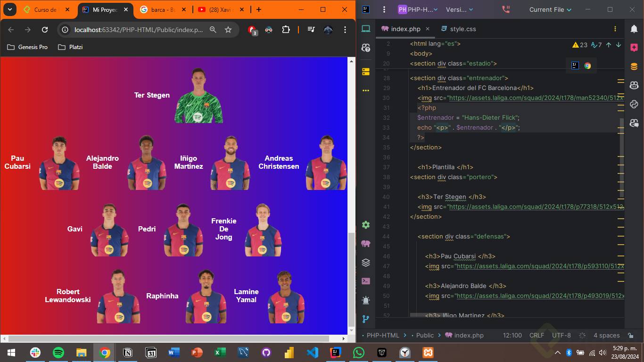
Task: Open the Problems tool window in the IDE
Action: [366, 300]
